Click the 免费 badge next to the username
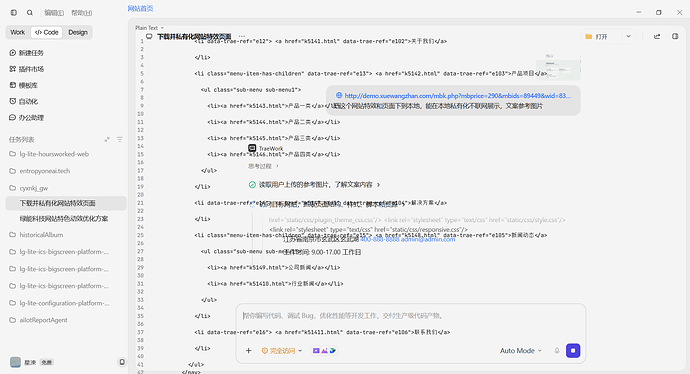 coord(46,362)
